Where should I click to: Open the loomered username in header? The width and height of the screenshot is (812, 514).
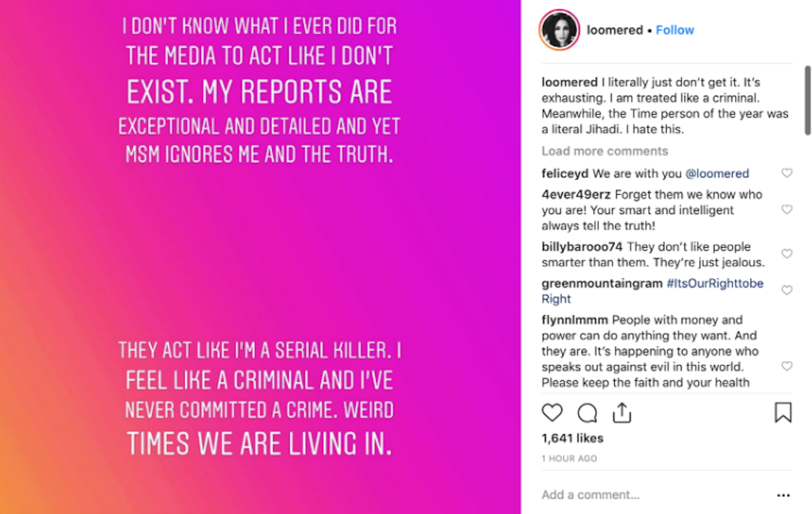[615, 30]
